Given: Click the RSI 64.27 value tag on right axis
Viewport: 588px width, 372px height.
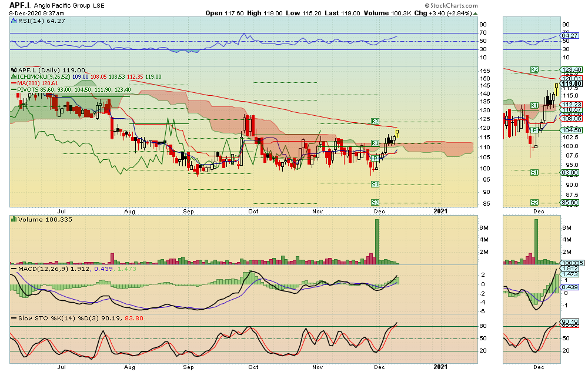Looking at the screenshot, I should [x=569, y=36].
